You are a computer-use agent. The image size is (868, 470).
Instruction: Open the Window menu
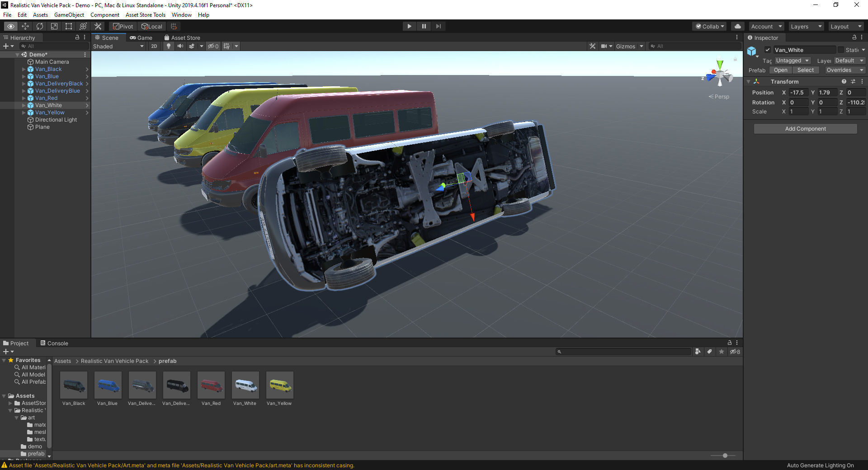coord(181,15)
